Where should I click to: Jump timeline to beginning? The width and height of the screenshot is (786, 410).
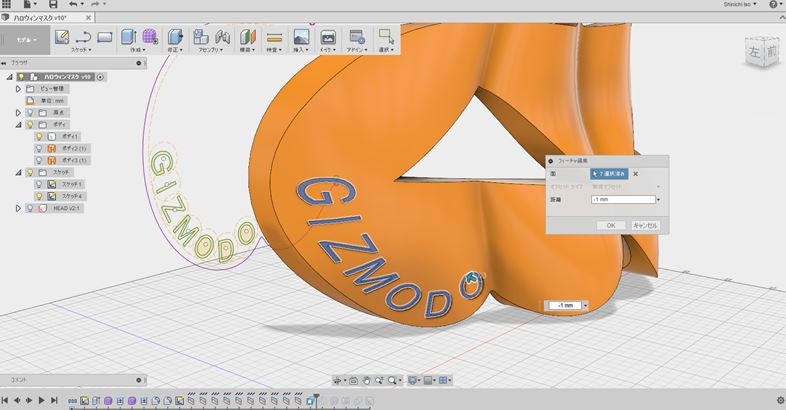pos(5,400)
